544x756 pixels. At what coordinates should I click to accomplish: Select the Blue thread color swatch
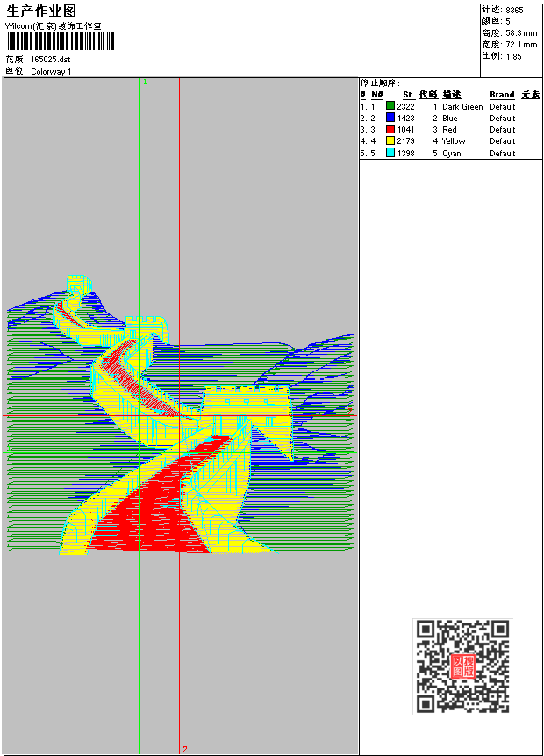tap(390, 117)
